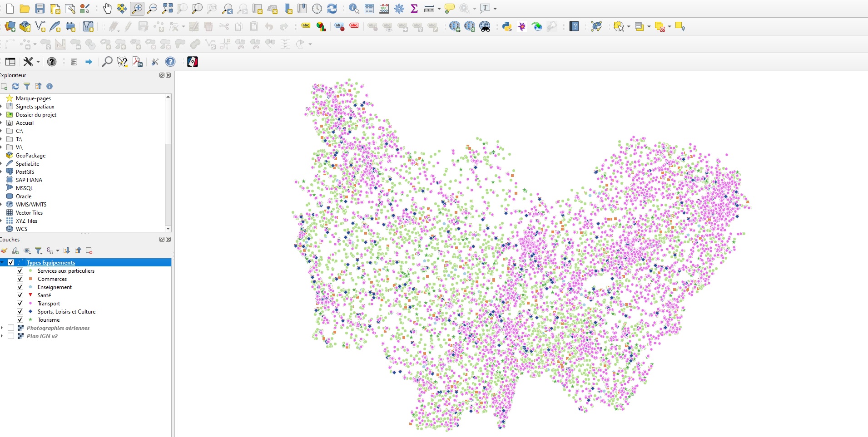Toggle the Commerces category checkbox

20,279
